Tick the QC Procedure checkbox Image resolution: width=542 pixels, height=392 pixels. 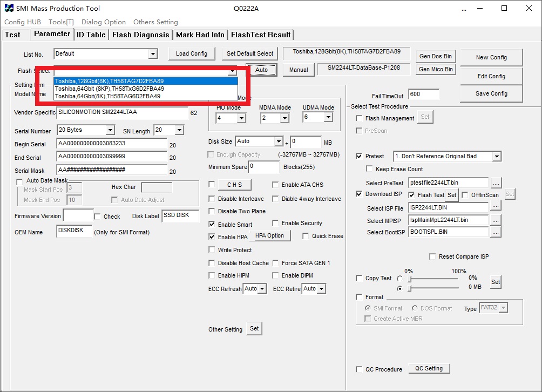click(360, 369)
